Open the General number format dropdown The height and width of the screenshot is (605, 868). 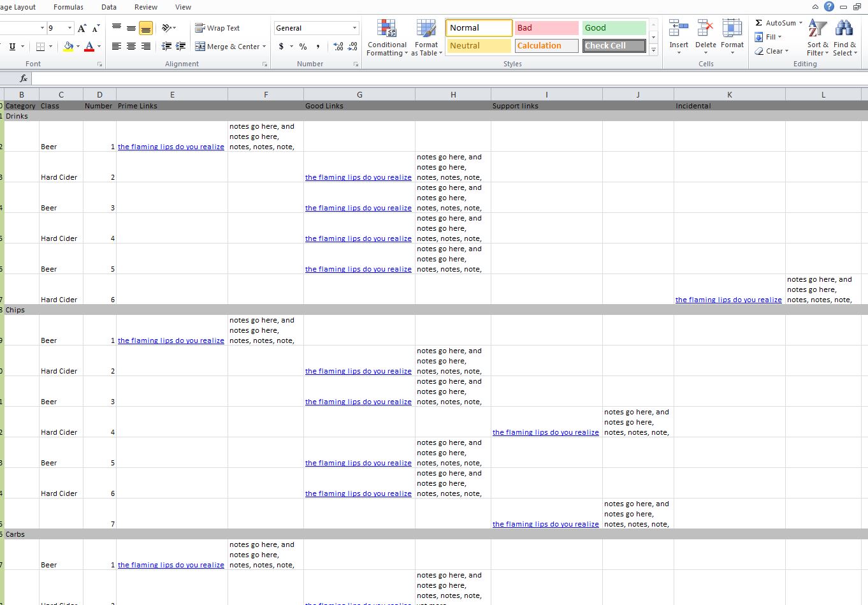tap(354, 28)
